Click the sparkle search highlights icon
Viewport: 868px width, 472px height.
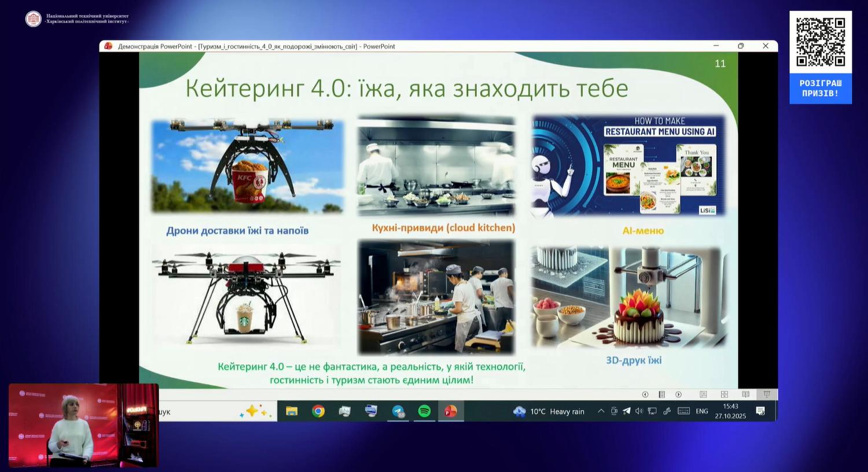coord(255,411)
